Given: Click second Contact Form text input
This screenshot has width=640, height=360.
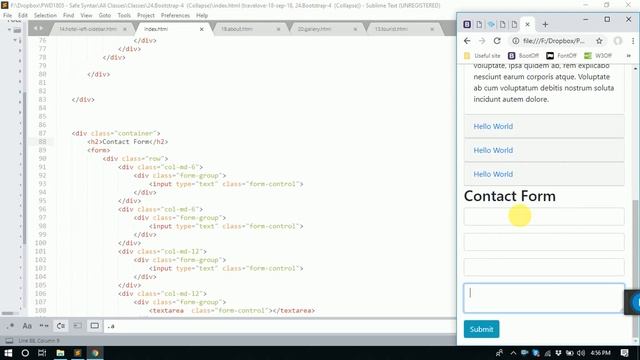Looking at the screenshot, I should pos(544,242).
